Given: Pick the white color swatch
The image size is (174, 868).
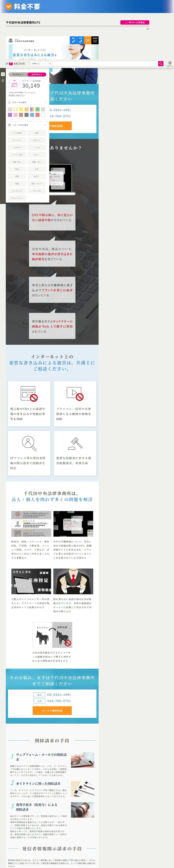Looking at the screenshot, I should coord(43,115).
